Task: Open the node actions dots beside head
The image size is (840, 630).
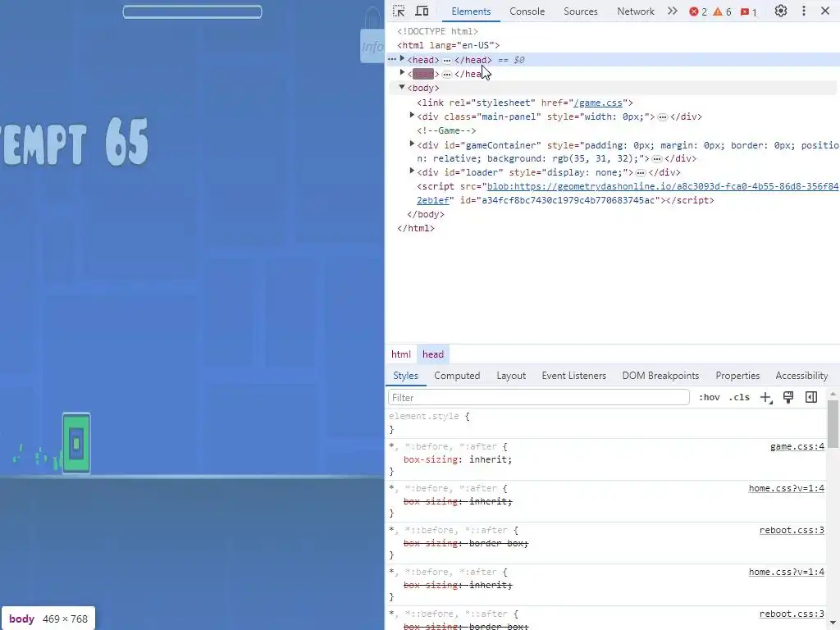Action: pos(392,59)
